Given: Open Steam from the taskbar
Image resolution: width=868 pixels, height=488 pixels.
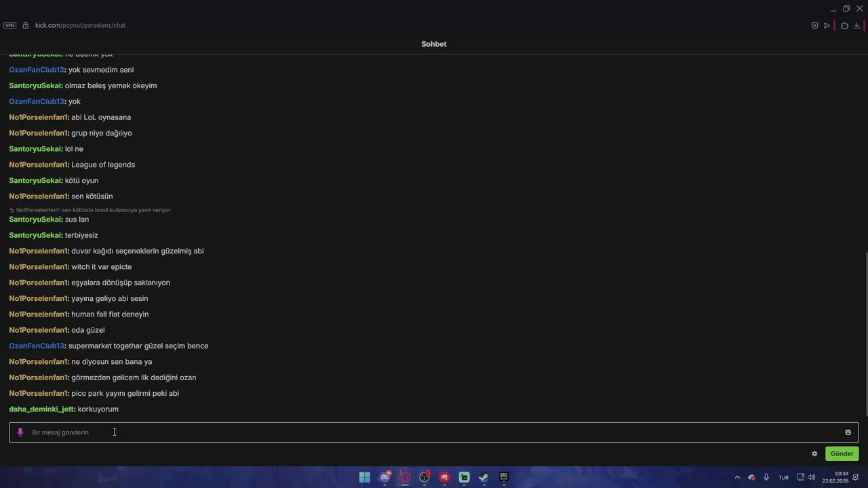Looking at the screenshot, I should 484,477.
